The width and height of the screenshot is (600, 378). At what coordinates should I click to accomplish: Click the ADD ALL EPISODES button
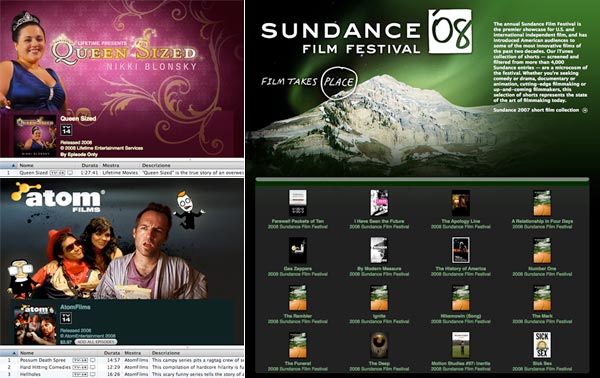point(96,342)
